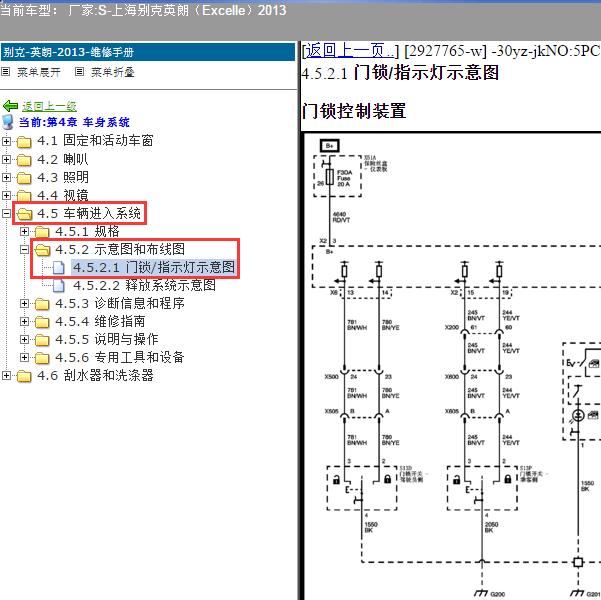Select 4.4 视镜 label

(63, 195)
